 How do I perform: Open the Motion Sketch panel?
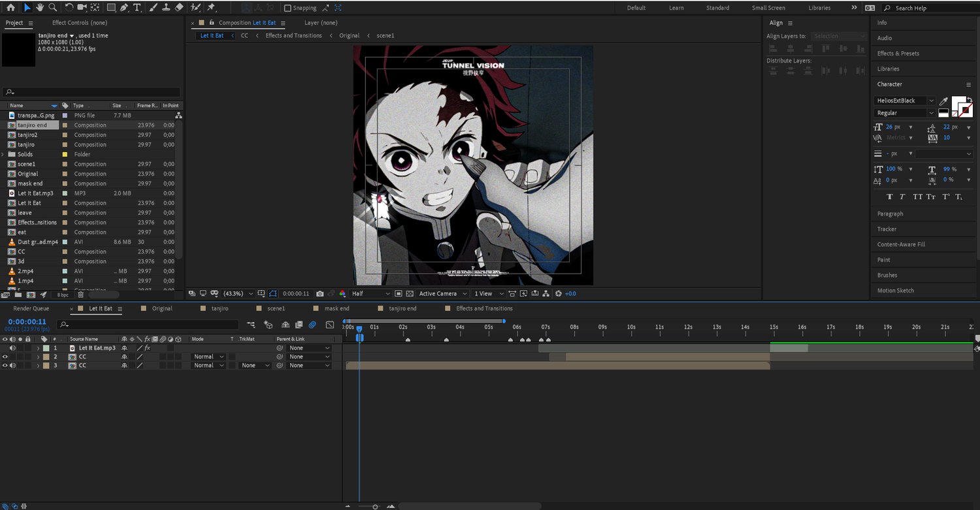coord(895,291)
